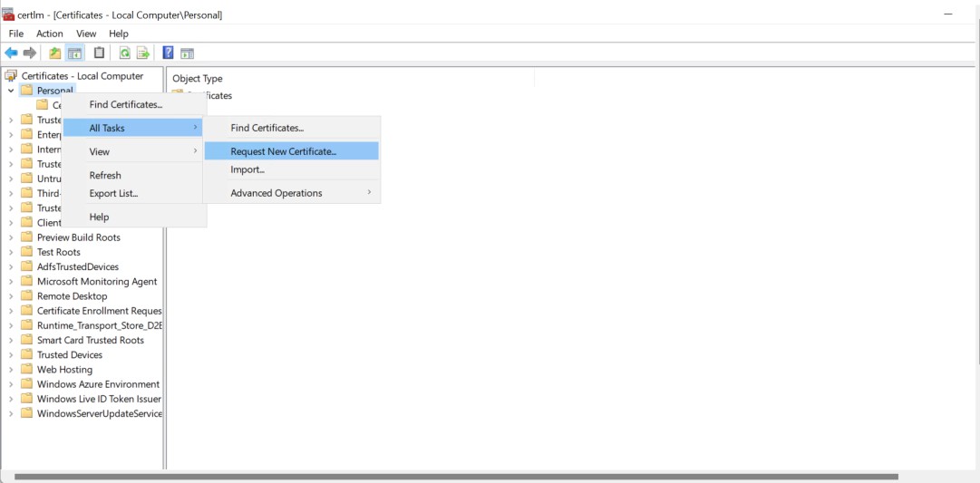This screenshot has width=980, height=483.
Task: Click the Export List toolbar icon
Action: click(143, 53)
